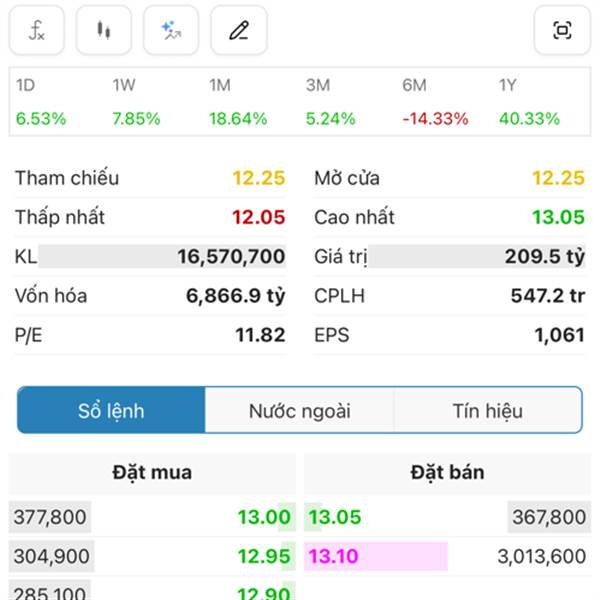Select the 6M performance period
Viewport: 600px width, 600px height.
point(435,102)
